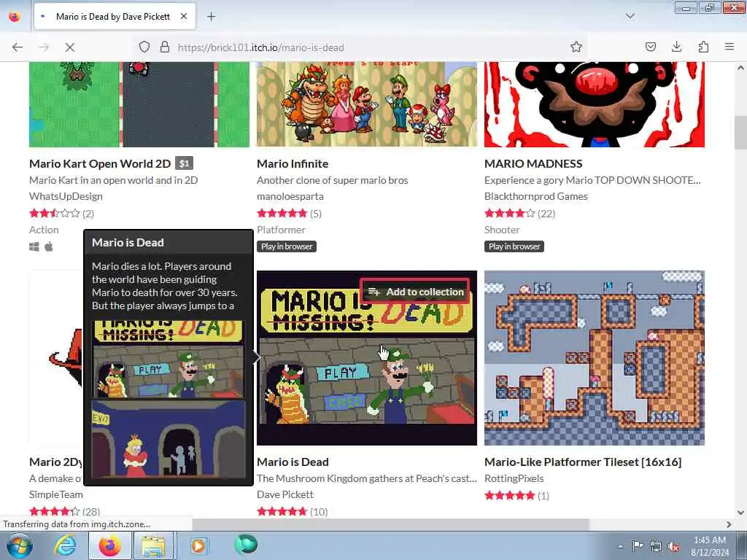Click Mario Infinite star rating (5)
This screenshot has width=747, height=560.
point(289,214)
